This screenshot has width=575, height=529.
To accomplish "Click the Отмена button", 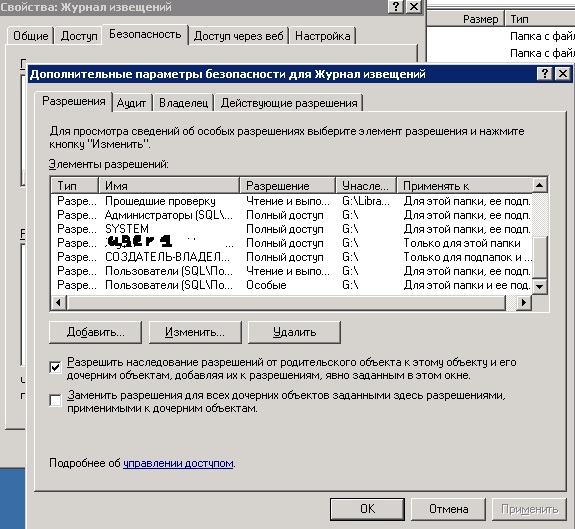I will [x=448, y=509].
